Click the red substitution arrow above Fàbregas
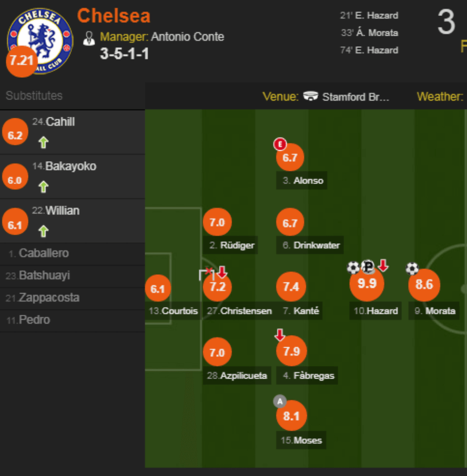The height and width of the screenshot is (476, 467). click(x=280, y=335)
